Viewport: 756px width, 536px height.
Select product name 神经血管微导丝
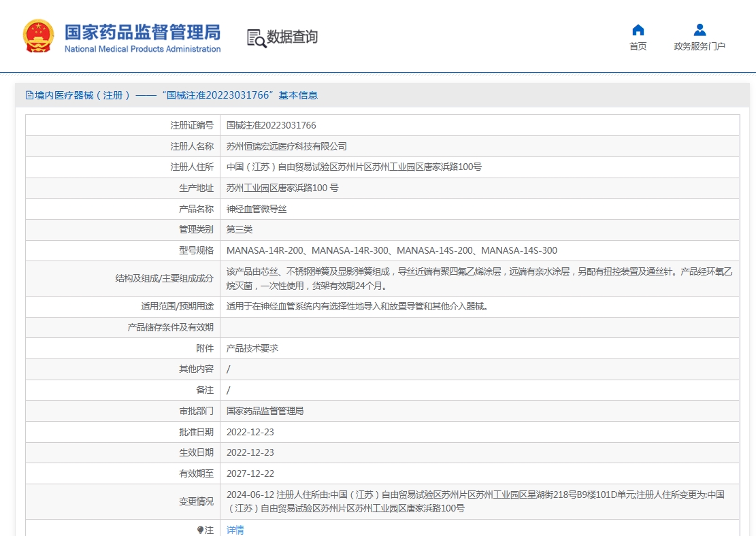click(x=257, y=209)
